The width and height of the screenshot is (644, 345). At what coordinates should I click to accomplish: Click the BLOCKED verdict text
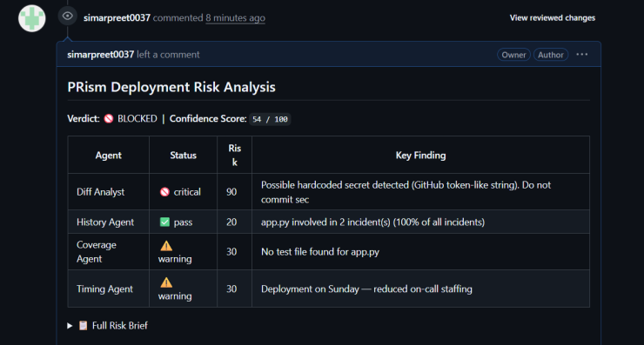coord(138,118)
